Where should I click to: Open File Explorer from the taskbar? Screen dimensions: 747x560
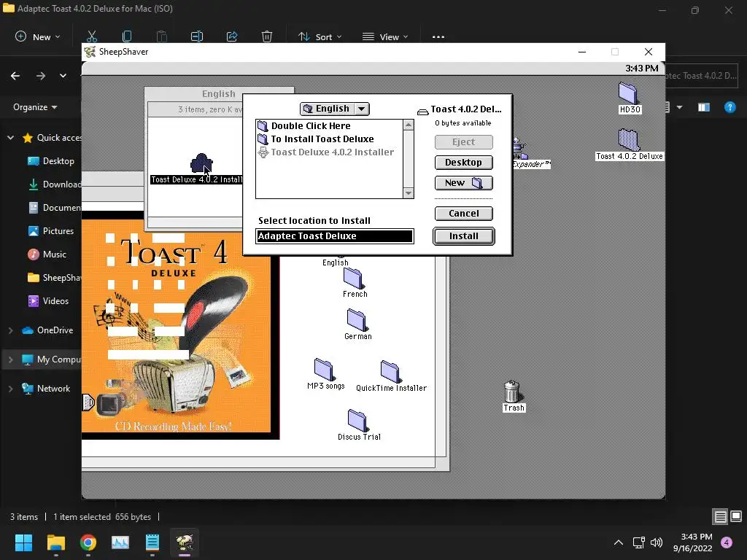point(55,542)
